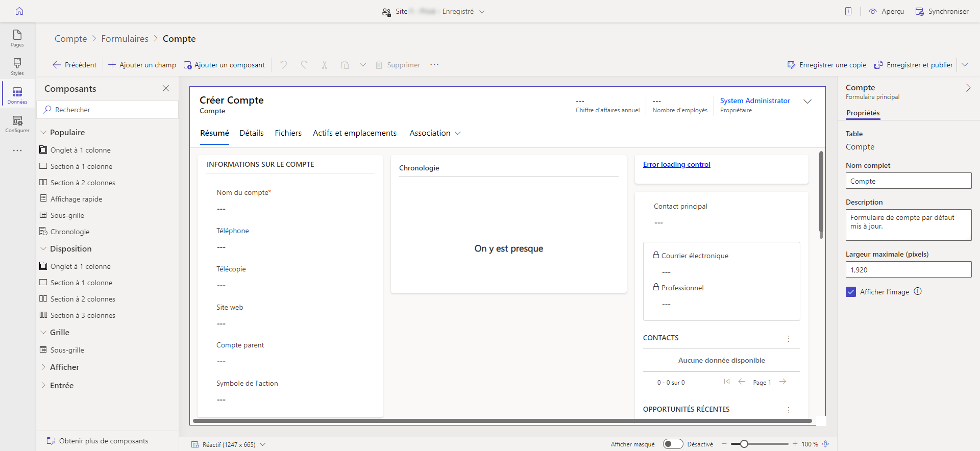Click Ajouter un champ

[142, 65]
